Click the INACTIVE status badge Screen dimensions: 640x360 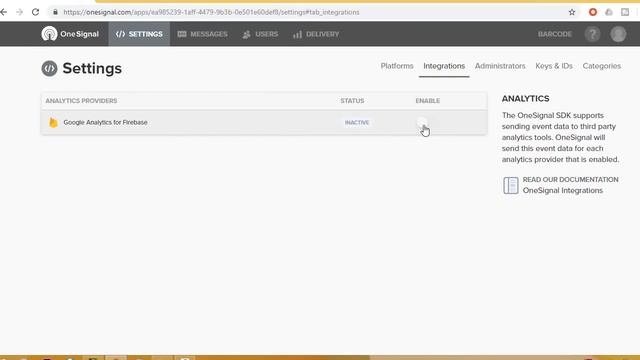(x=357, y=122)
